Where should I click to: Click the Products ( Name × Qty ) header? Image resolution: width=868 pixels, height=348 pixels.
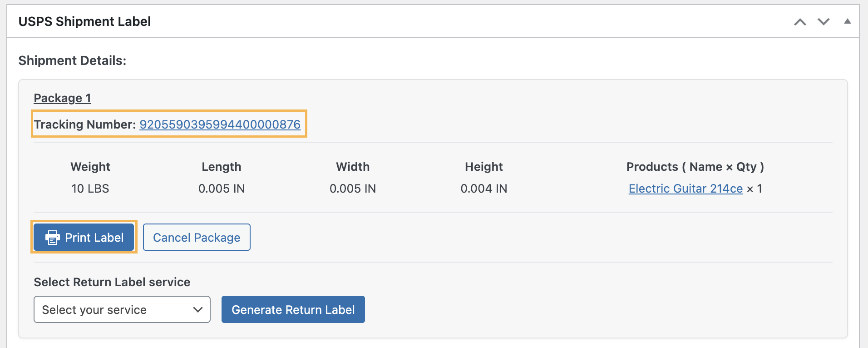pos(695,167)
